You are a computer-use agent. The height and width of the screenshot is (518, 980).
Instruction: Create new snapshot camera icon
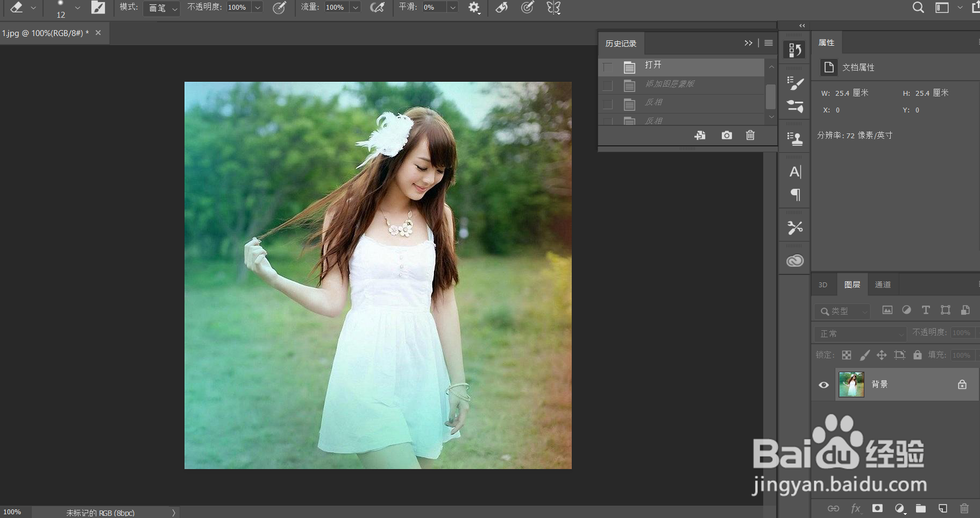727,135
